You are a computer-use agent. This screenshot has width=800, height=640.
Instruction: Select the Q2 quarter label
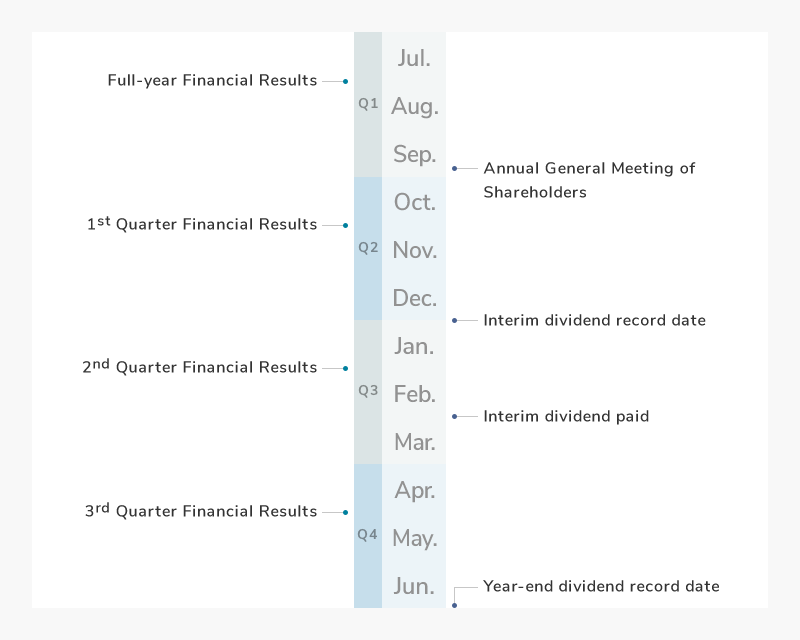pos(368,248)
